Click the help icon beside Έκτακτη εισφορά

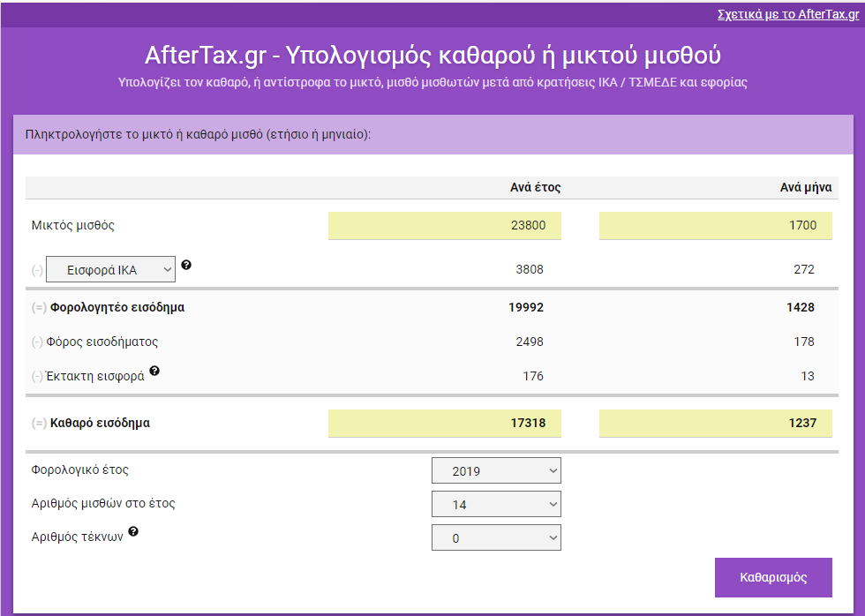[x=154, y=371]
